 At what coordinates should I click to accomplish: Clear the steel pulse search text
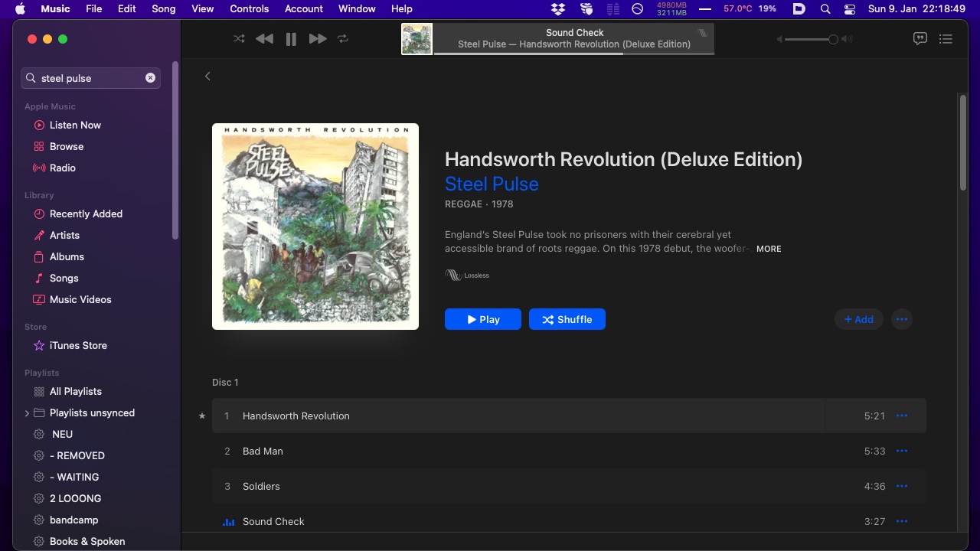coord(150,78)
